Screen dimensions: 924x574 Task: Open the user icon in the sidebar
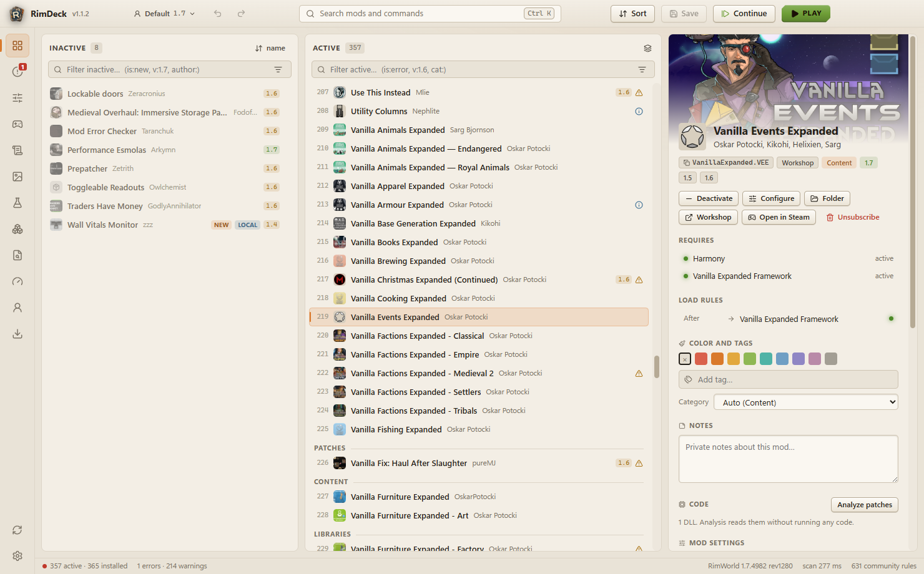pyautogui.click(x=17, y=308)
